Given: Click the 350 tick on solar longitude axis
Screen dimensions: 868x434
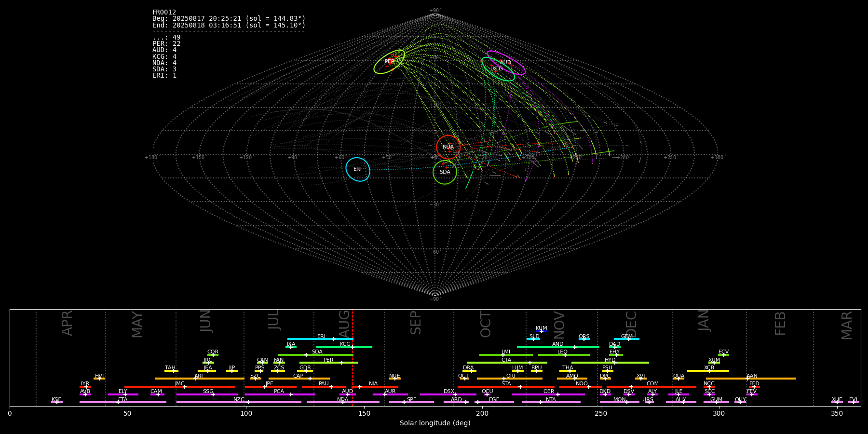Looking at the screenshot, I should [837, 413].
